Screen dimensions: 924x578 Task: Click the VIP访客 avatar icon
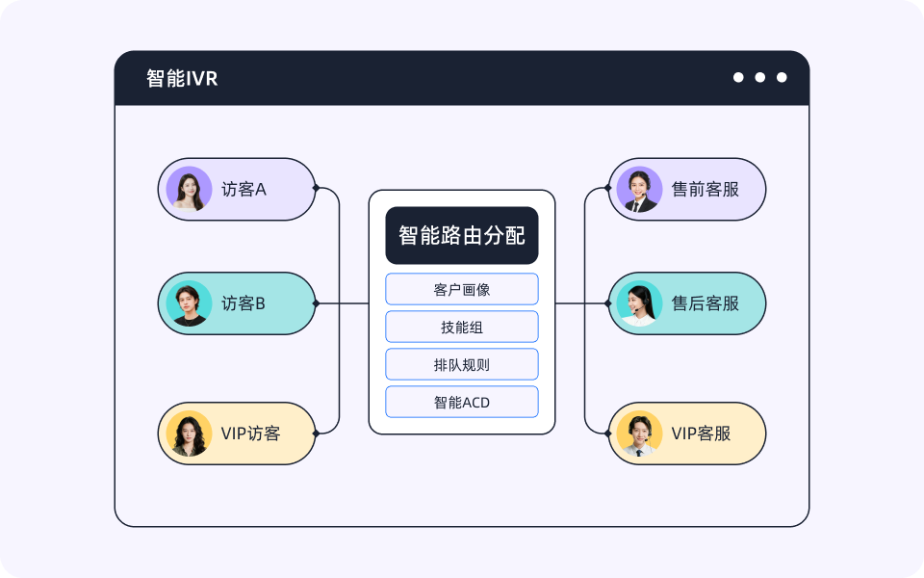pos(190,433)
